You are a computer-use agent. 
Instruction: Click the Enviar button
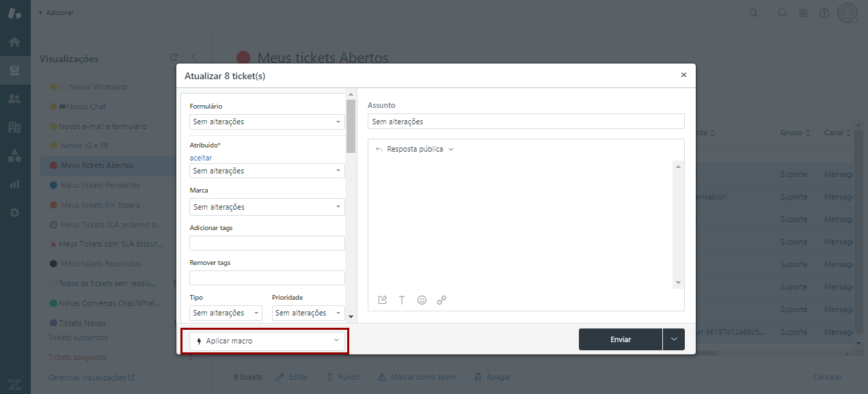click(620, 339)
